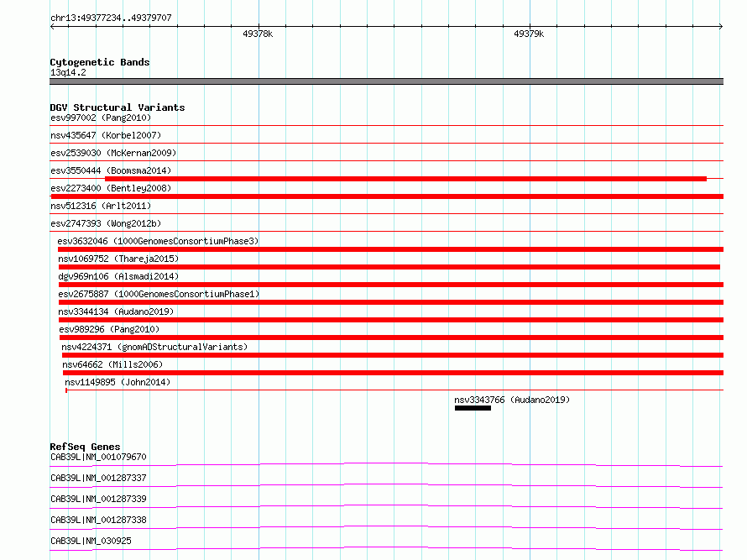Click the 49378k ruler tick label
Viewport: 747px width, 560px height.
(x=258, y=34)
